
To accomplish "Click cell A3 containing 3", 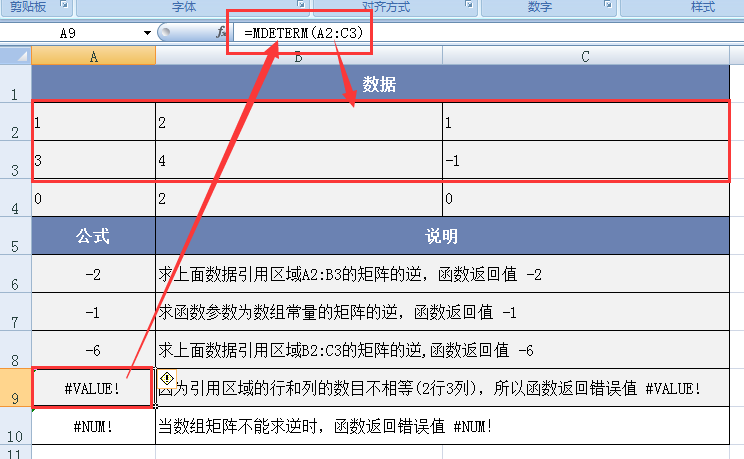I will [93, 160].
